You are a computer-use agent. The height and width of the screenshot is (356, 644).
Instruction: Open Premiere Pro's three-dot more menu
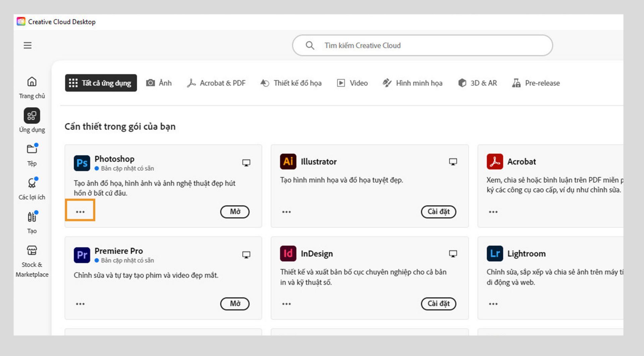[x=80, y=304]
